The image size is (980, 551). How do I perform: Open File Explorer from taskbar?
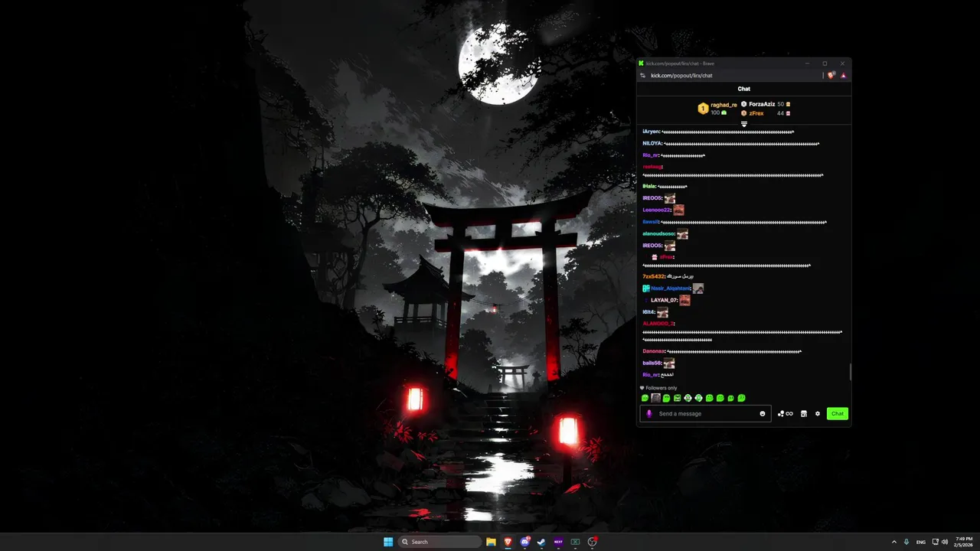tap(491, 542)
